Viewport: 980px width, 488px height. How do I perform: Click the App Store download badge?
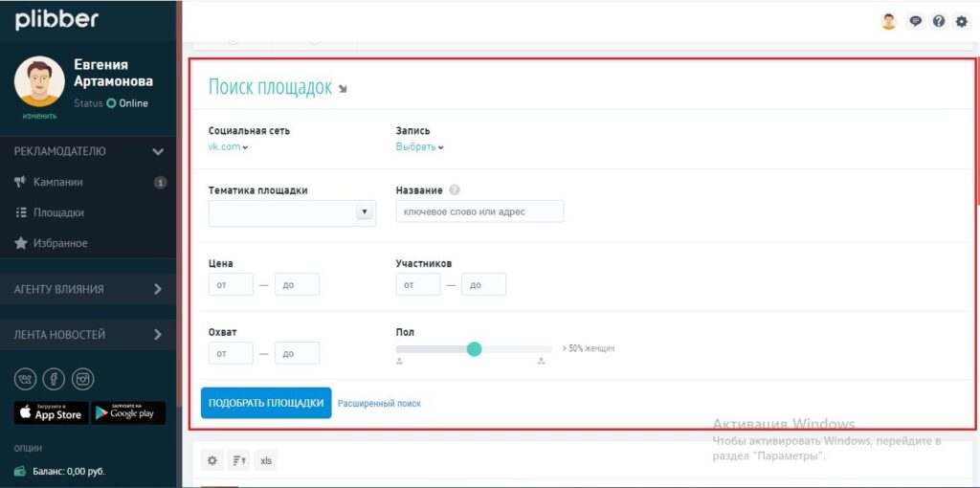click(52, 413)
